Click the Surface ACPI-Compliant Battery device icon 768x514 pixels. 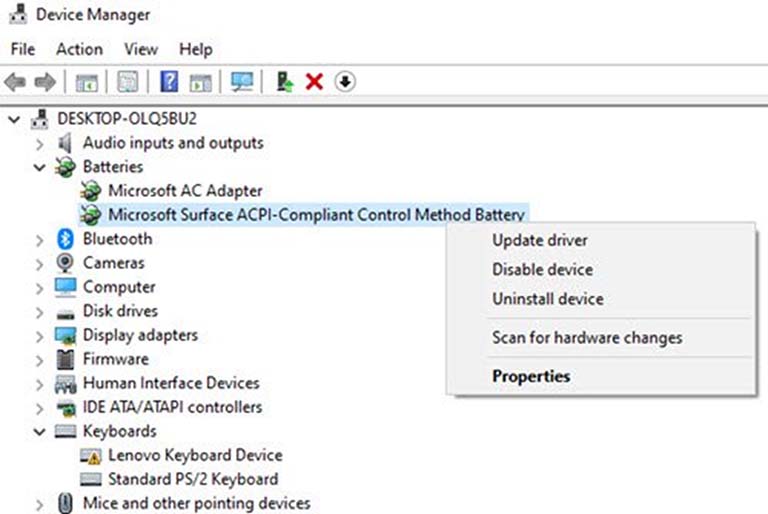(x=91, y=215)
